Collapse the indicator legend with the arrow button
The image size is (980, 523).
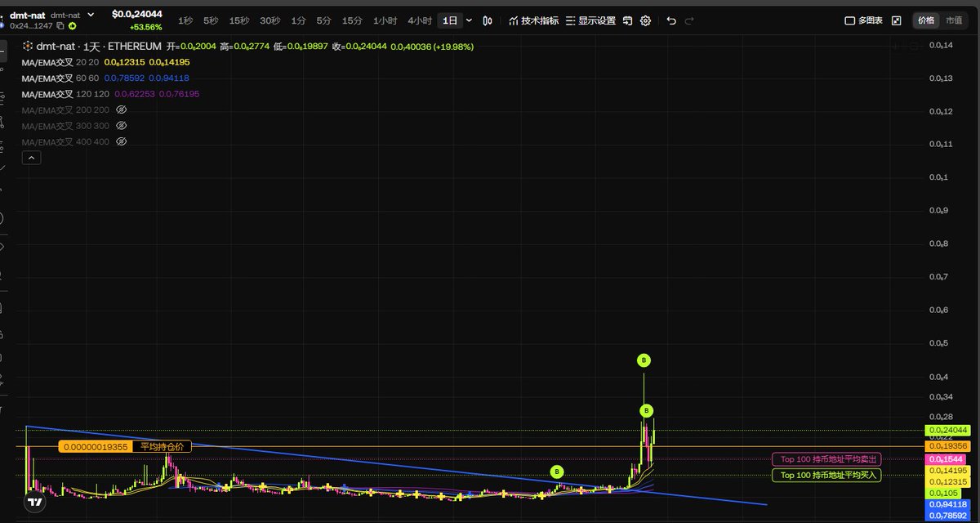pyautogui.click(x=30, y=158)
